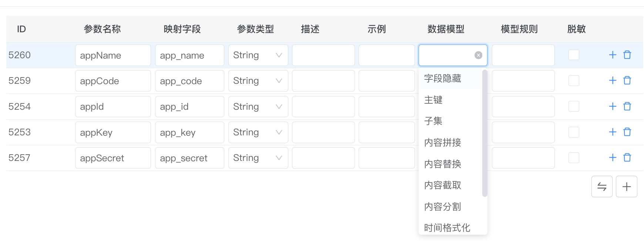Pick 主键 in the data model list
644x241 pixels.
click(433, 100)
